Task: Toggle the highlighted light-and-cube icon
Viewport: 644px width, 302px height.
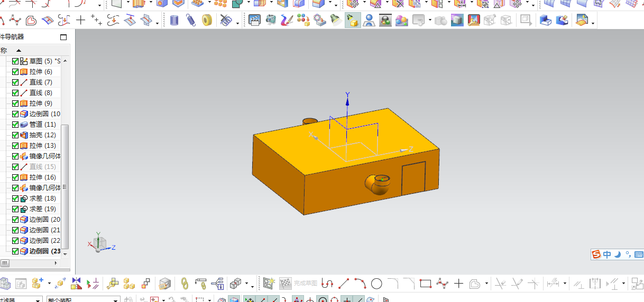Action: coord(352,21)
